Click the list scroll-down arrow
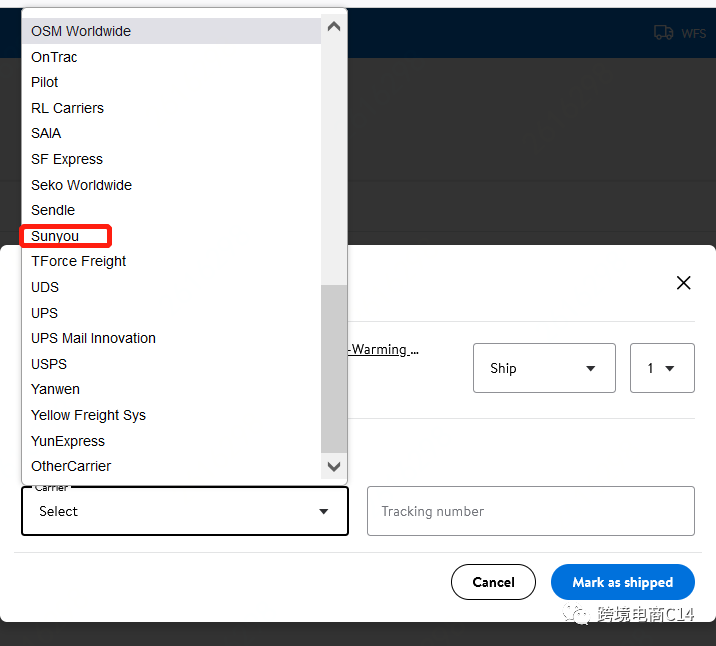This screenshot has width=716, height=646. click(x=334, y=467)
